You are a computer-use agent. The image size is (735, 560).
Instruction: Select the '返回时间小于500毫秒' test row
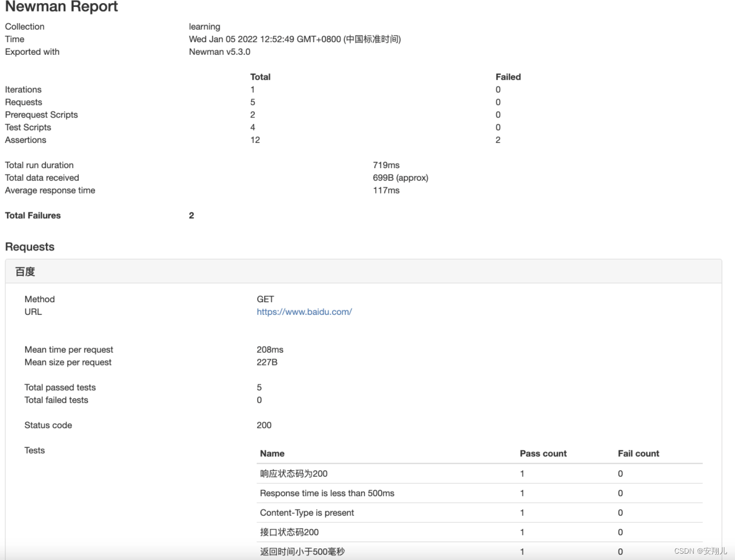(480, 551)
